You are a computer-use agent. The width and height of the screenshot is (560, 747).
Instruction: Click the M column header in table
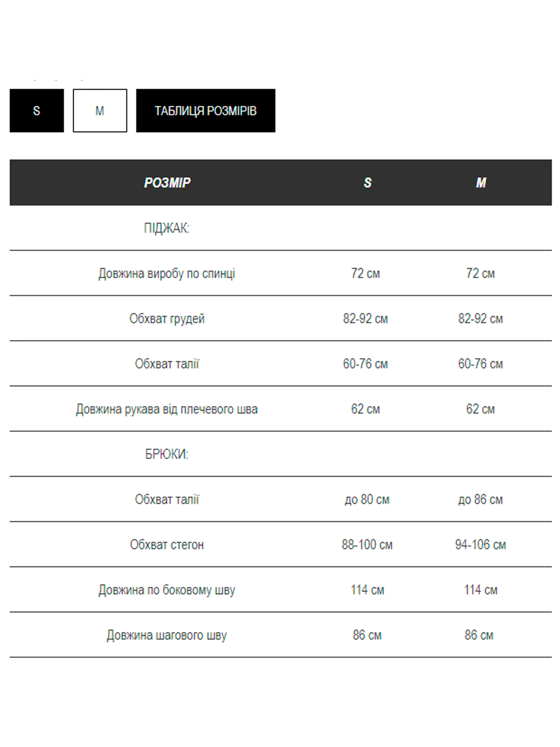[x=481, y=183]
